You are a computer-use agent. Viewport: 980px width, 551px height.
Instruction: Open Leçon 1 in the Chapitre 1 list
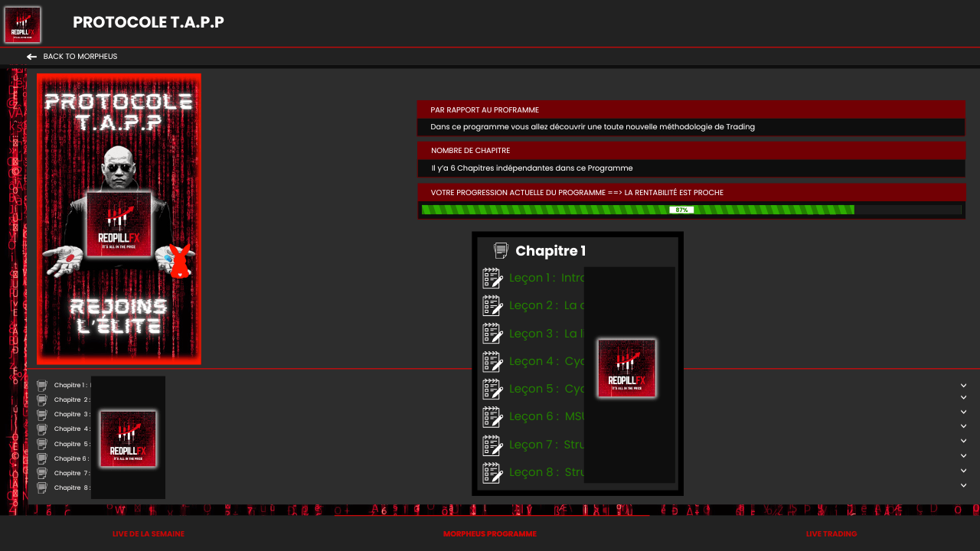click(x=547, y=278)
